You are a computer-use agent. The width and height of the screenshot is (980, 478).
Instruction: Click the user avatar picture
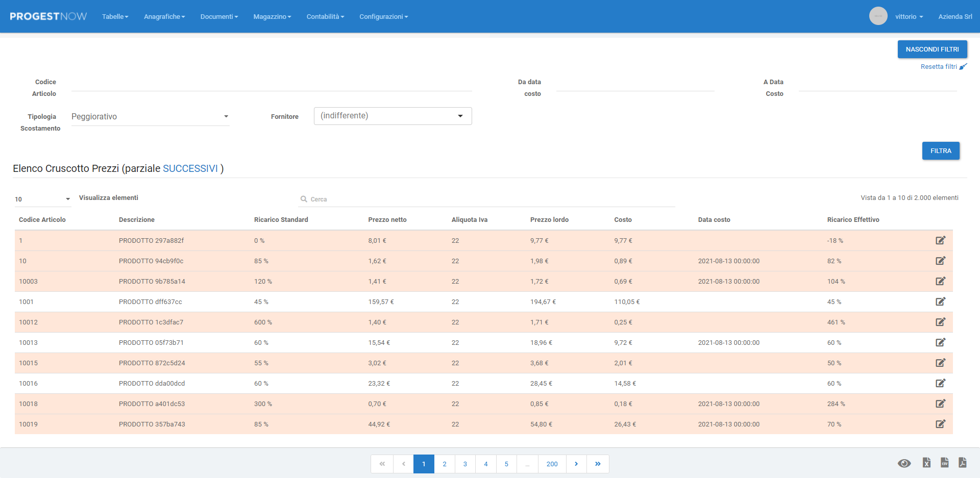tap(878, 16)
